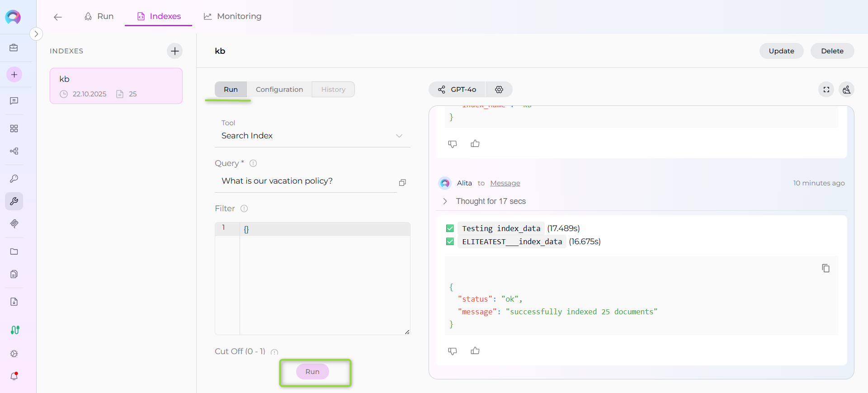Screen dimensions: 868x393
Task: Toggle the ELITEATEST__index_data checkbox
Action: (450, 241)
